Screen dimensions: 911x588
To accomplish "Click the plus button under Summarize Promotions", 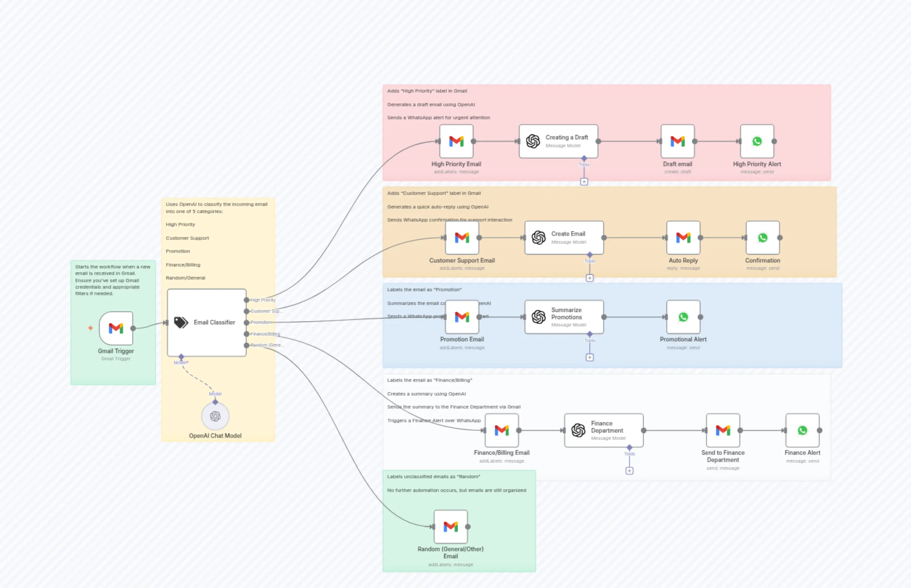I will click(x=590, y=357).
